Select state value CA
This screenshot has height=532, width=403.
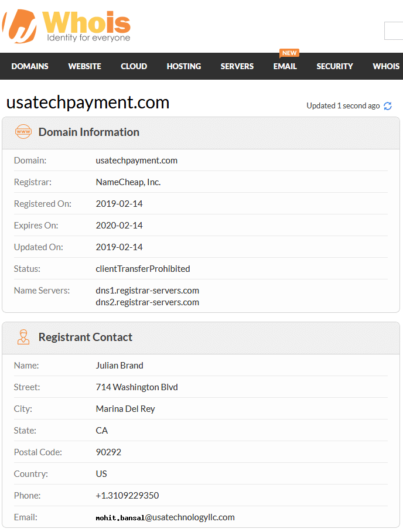(102, 431)
